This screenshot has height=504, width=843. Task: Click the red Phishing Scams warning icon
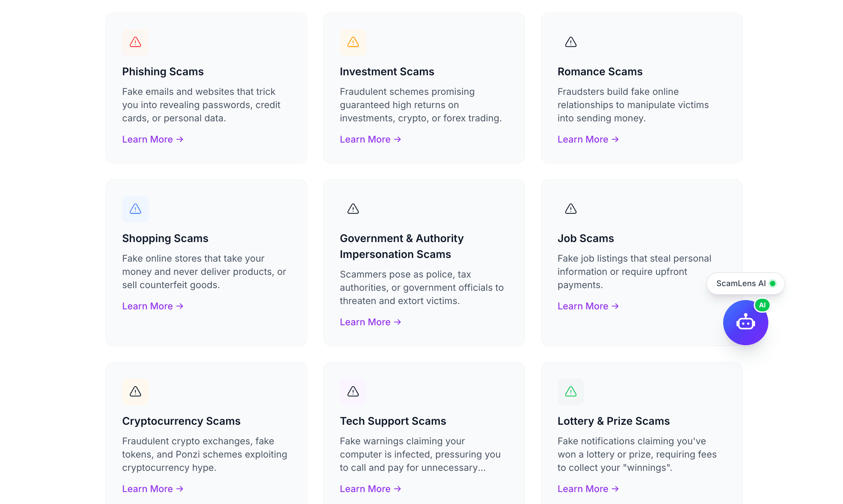coord(135,42)
